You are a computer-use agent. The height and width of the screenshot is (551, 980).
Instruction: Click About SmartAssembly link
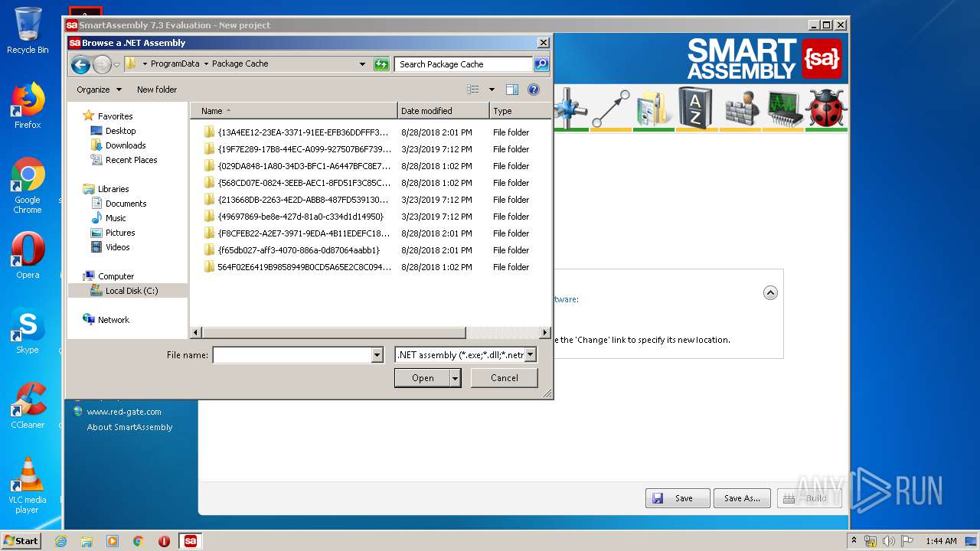point(129,427)
